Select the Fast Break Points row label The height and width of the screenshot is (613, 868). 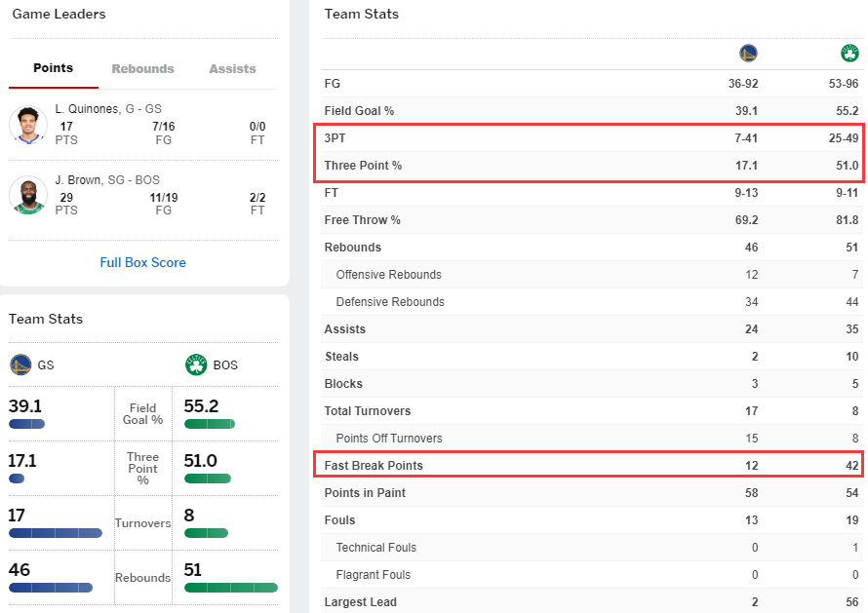[374, 466]
